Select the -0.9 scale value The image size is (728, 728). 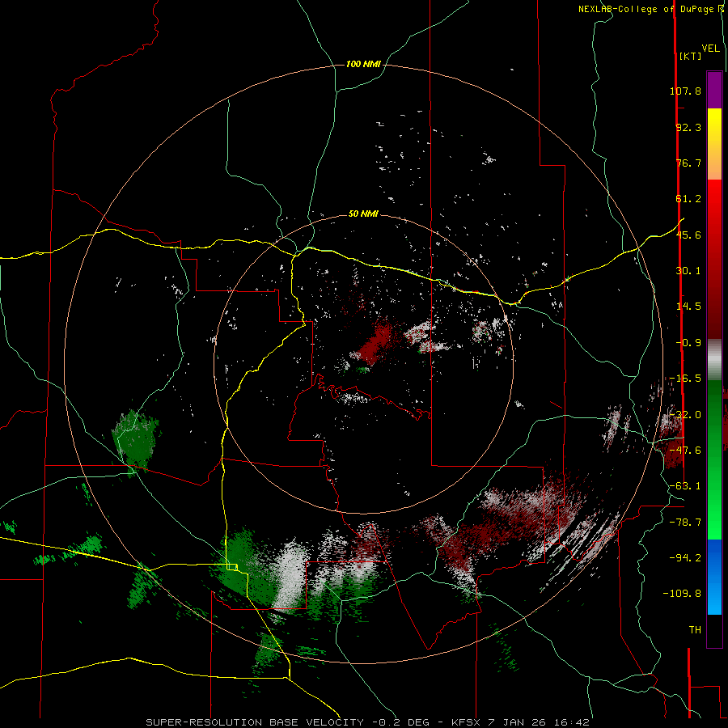(688, 343)
